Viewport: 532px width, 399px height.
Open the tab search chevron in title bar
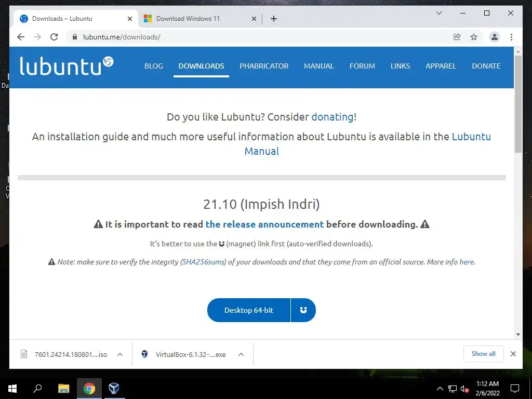pyautogui.click(x=438, y=13)
